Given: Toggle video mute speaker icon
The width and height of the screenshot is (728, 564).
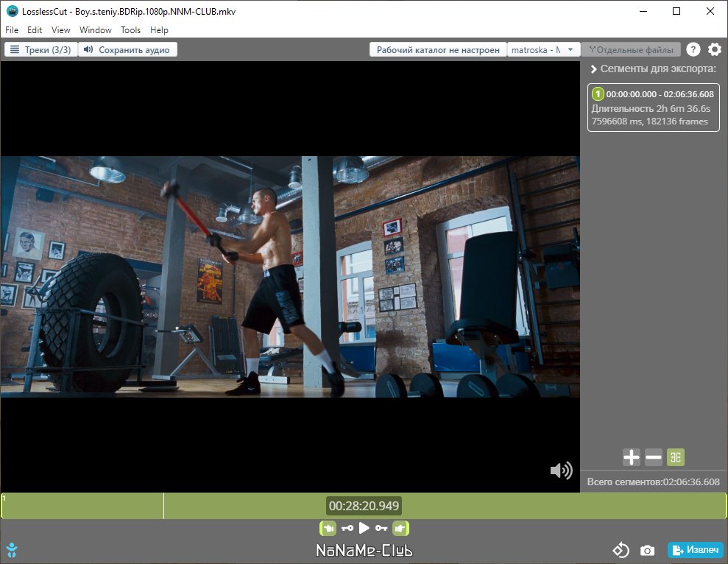Looking at the screenshot, I should pyautogui.click(x=562, y=470).
